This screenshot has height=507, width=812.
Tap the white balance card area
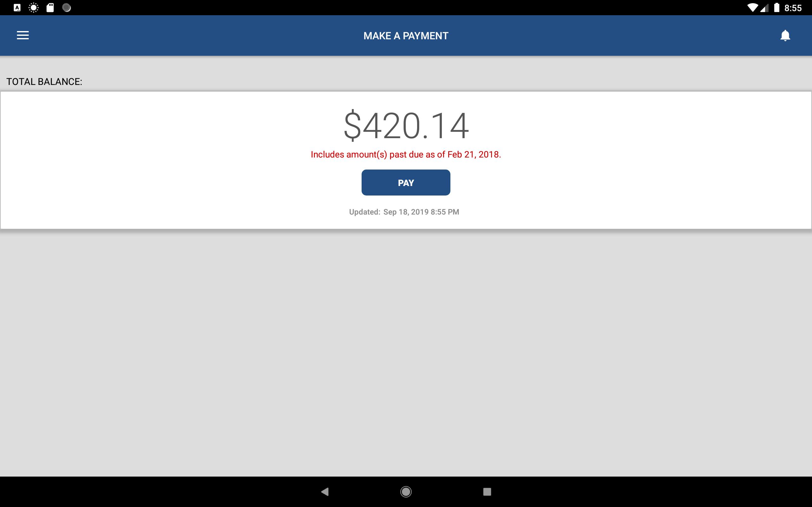[406, 160]
